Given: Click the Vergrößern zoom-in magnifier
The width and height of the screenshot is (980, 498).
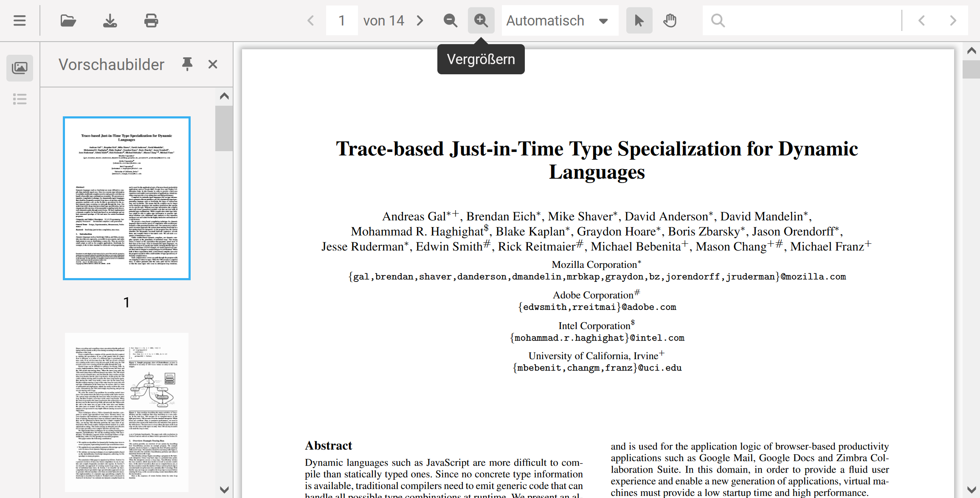Looking at the screenshot, I should [x=481, y=20].
